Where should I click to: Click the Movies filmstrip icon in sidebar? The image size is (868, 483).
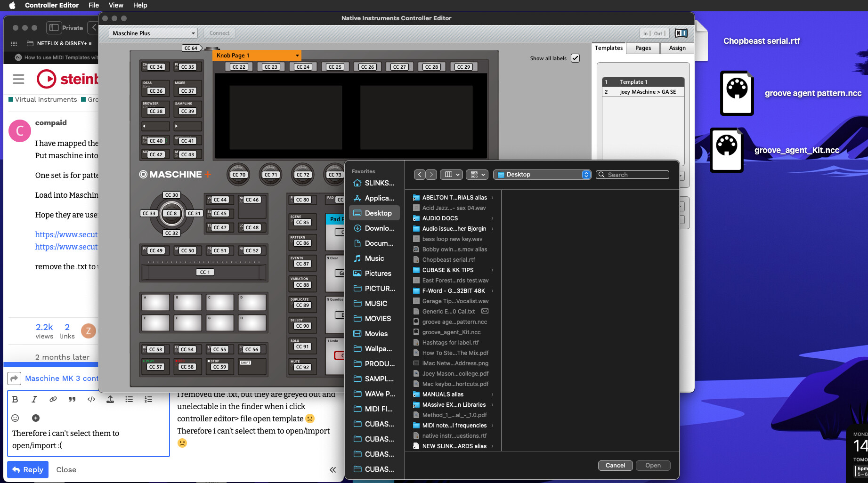click(357, 334)
